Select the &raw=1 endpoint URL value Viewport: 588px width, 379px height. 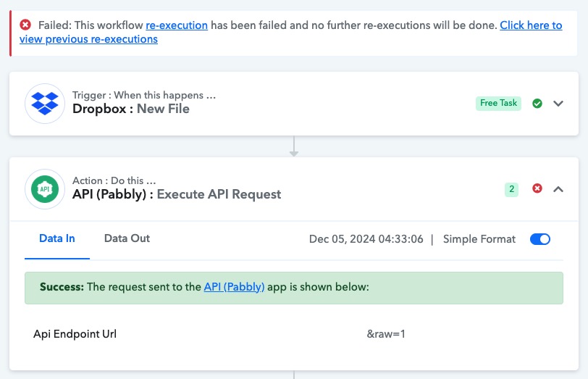(386, 334)
